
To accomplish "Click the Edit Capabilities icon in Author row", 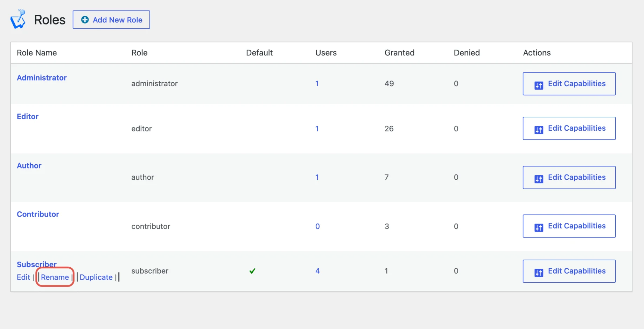I will pos(539,179).
